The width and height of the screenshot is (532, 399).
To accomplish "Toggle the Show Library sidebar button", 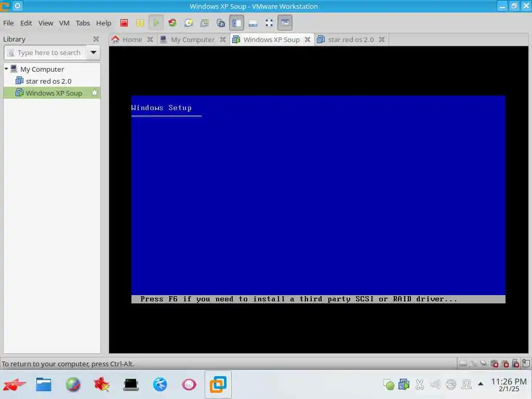I will (236, 23).
